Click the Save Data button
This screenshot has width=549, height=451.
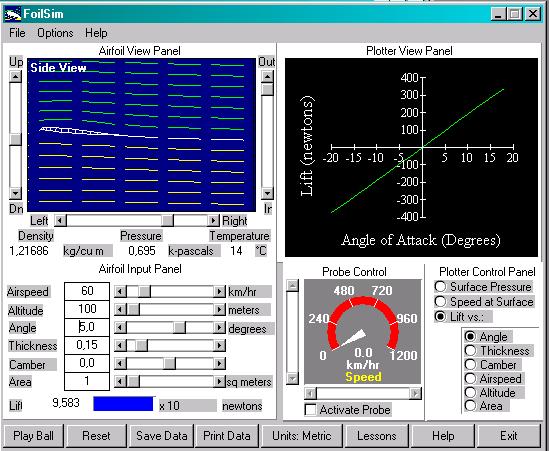161,436
